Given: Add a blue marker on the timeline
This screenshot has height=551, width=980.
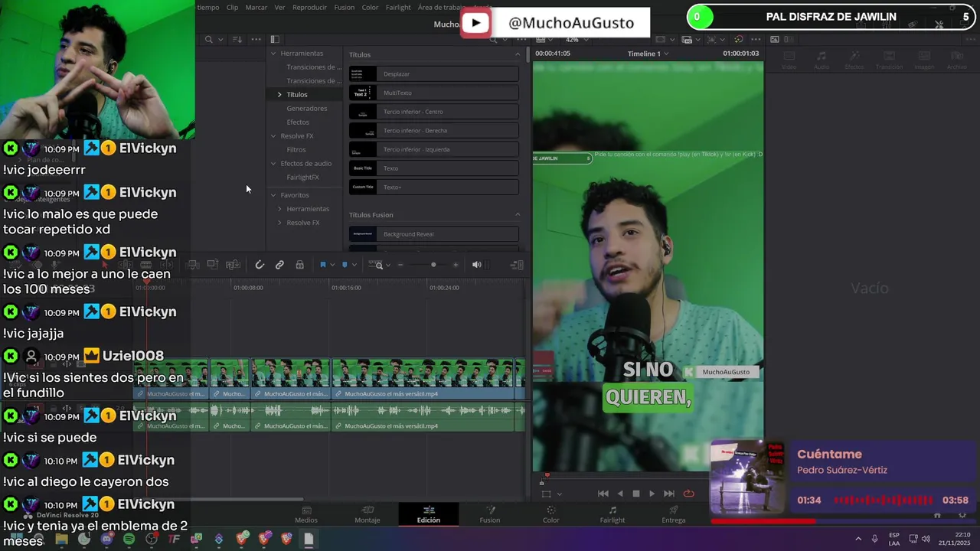Looking at the screenshot, I should (345, 265).
